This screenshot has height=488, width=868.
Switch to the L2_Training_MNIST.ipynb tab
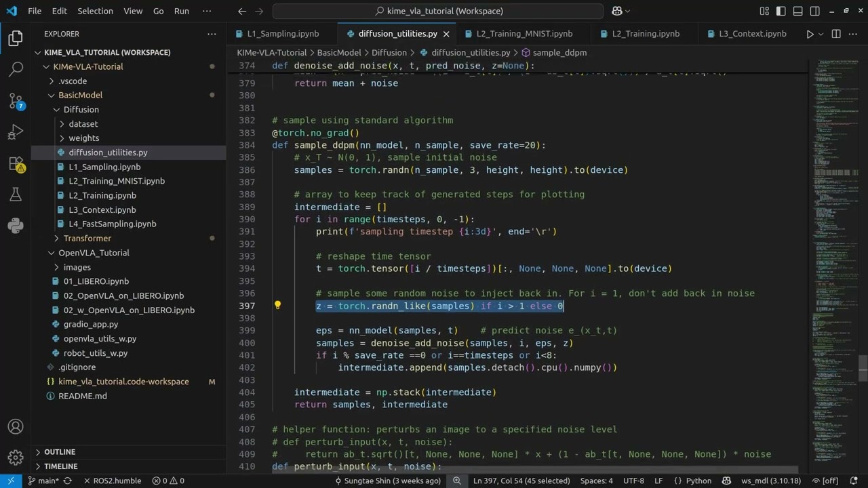point(524,34)
